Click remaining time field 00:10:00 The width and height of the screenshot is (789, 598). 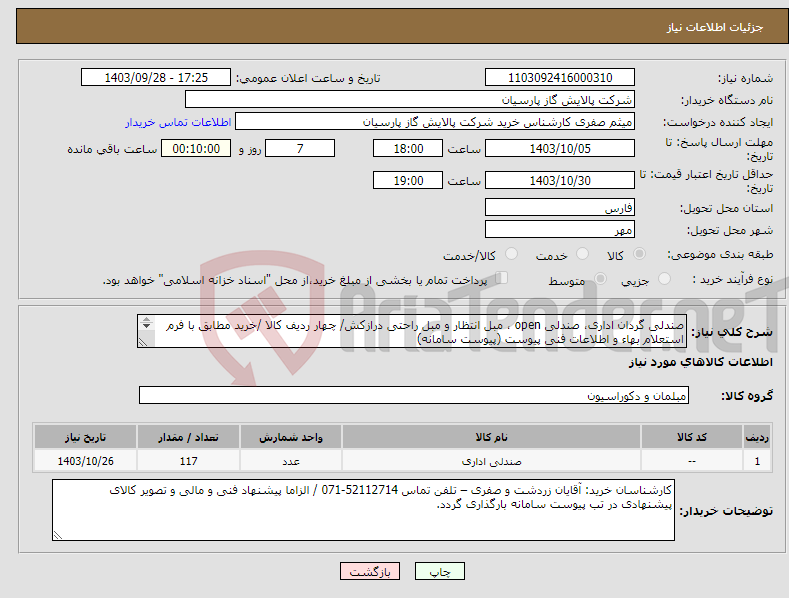click(196, 148)
